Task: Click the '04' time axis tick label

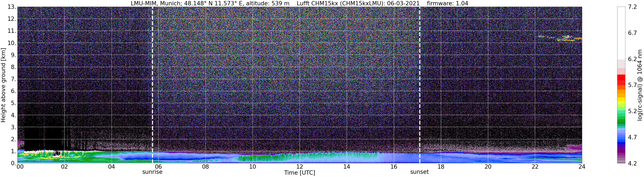Action: tap(112, 167)
